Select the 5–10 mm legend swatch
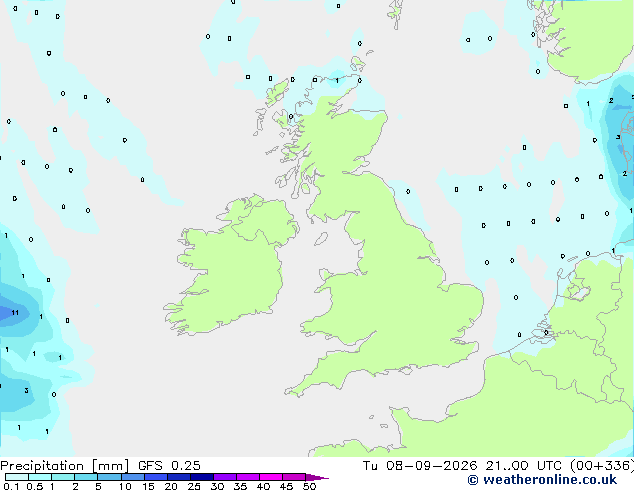The width and height of the screenshot is (634, 490). [x=109, y=477]
